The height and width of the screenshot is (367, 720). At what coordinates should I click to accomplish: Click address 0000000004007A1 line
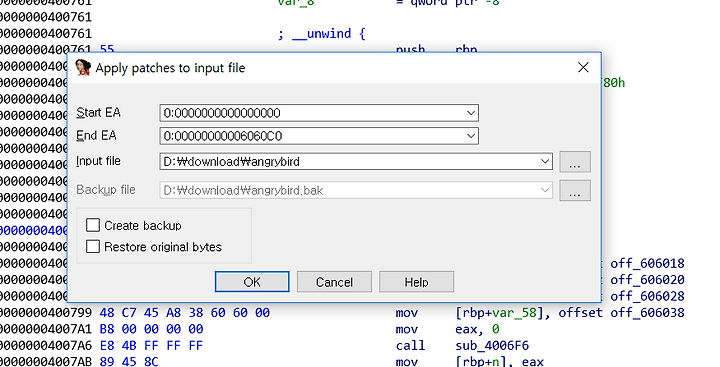(46, 329)
